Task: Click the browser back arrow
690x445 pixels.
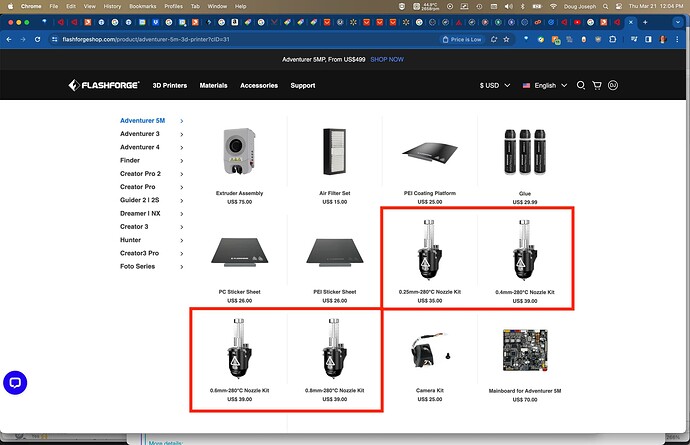Action: 9,40
